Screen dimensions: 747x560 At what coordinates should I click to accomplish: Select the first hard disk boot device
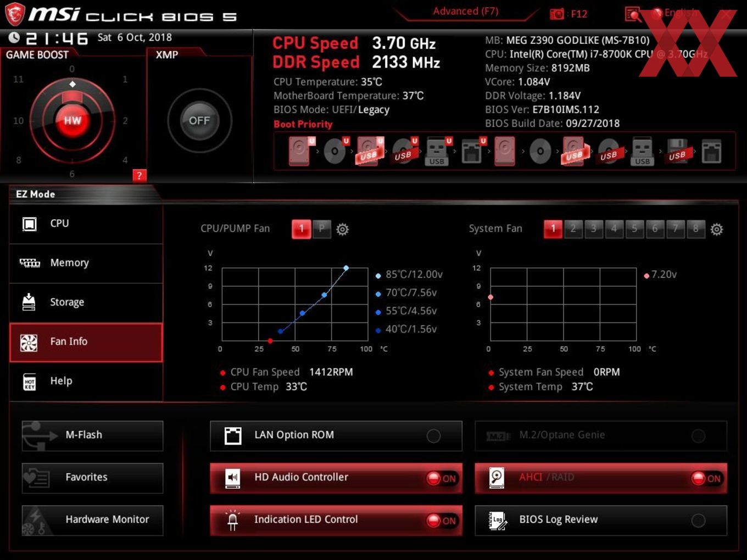point(300,151)
